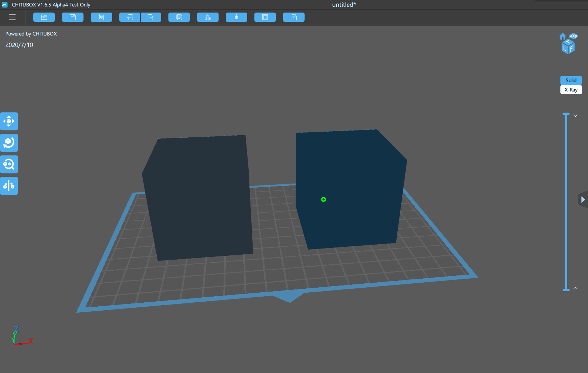This screenshot has width=588, height=373.
Task: Reset view with the home icon
Action: tap(562, 36)
